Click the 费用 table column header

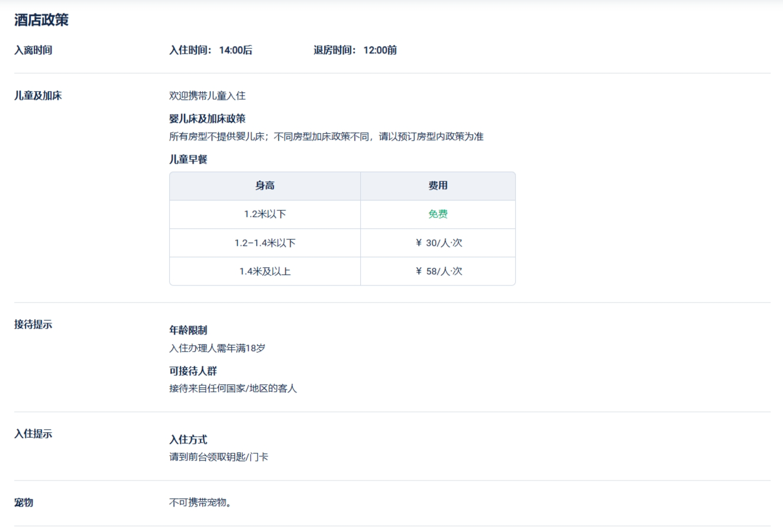coord(438,186)
